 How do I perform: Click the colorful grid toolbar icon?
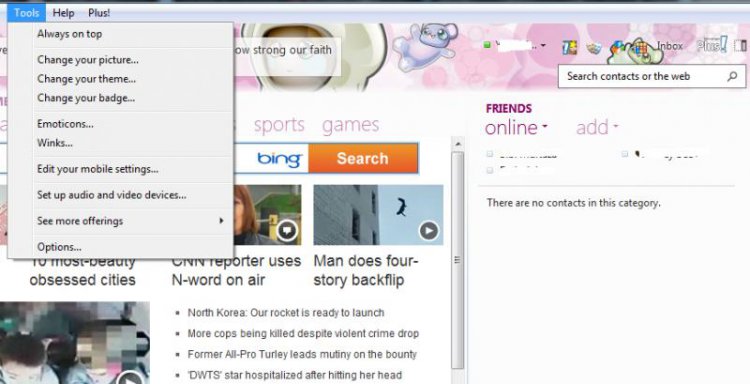[640, 48]
